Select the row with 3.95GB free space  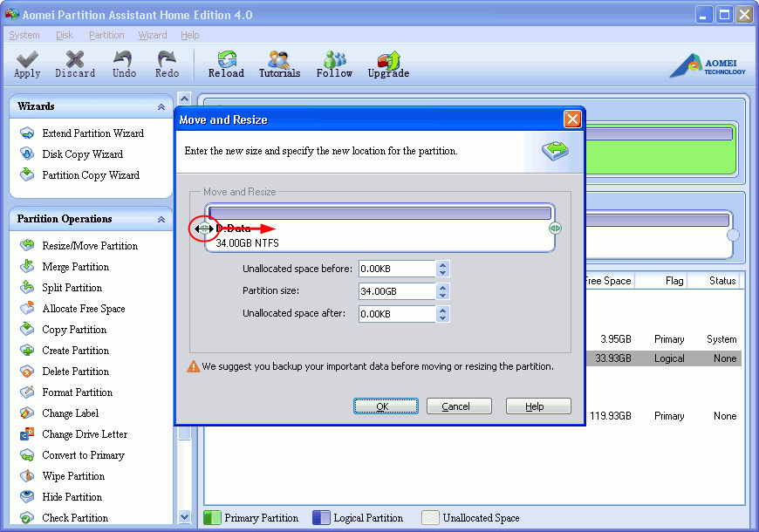(x=664, y=339)
